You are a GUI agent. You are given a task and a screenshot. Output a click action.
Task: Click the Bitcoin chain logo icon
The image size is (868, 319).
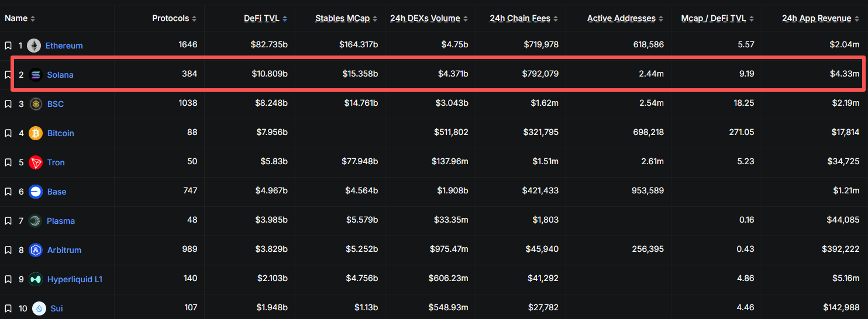36,133
